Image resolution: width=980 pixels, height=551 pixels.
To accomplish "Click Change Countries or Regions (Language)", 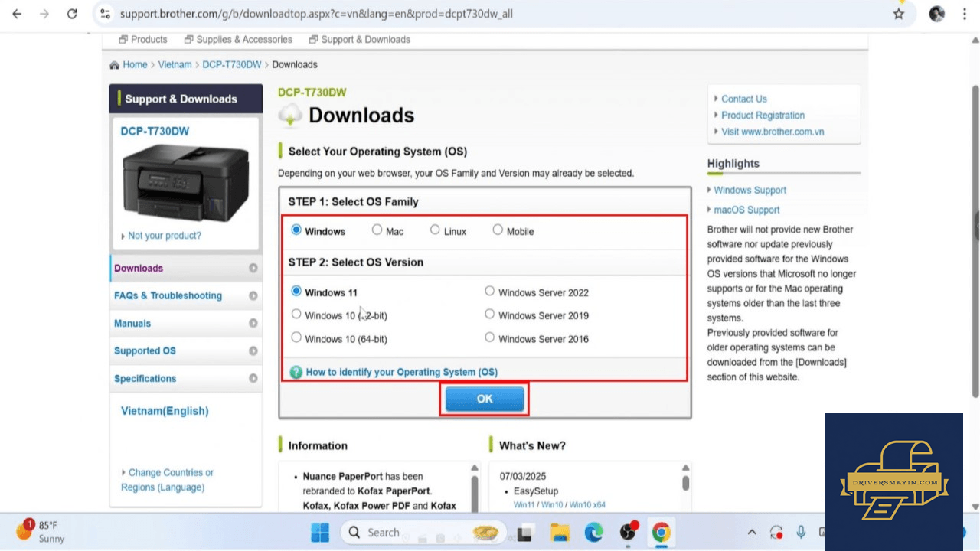I will (167, 480).
